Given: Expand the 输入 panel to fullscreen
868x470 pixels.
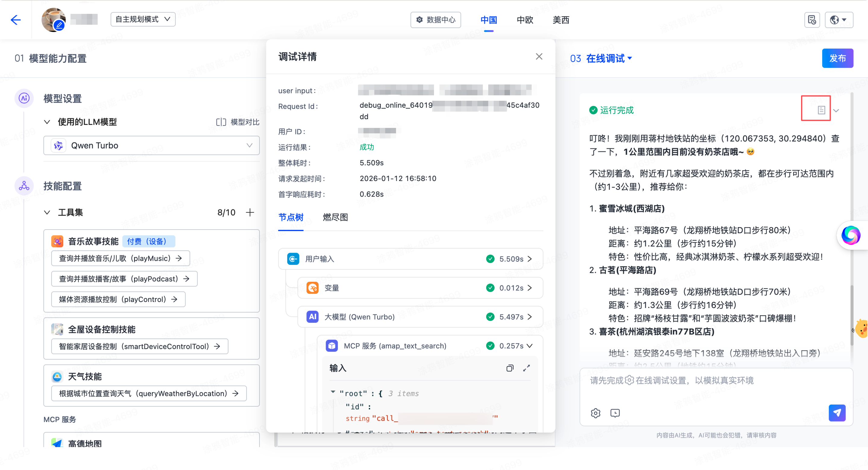Looking at the screenshot, I should click(527, 368).
